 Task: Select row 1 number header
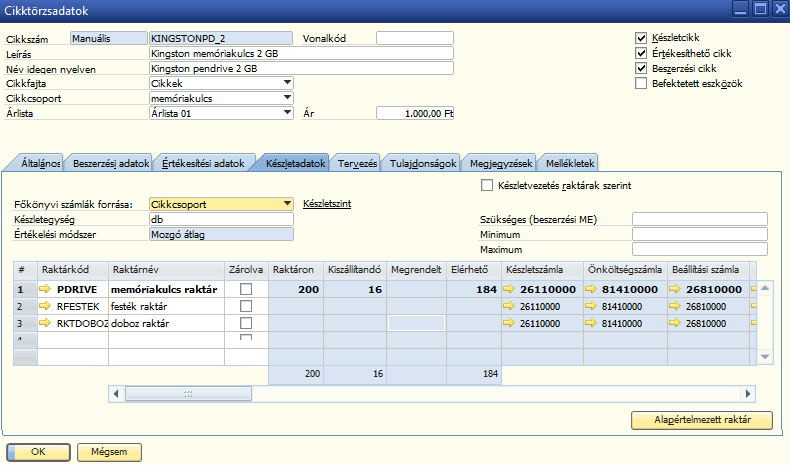[25, 289]
